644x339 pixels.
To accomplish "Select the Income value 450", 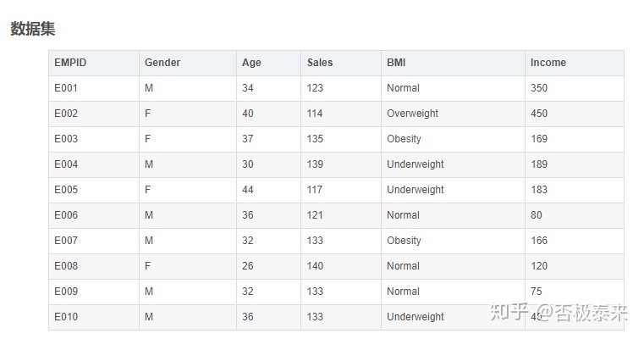I will pyautogui.click(x=539, y=114).
